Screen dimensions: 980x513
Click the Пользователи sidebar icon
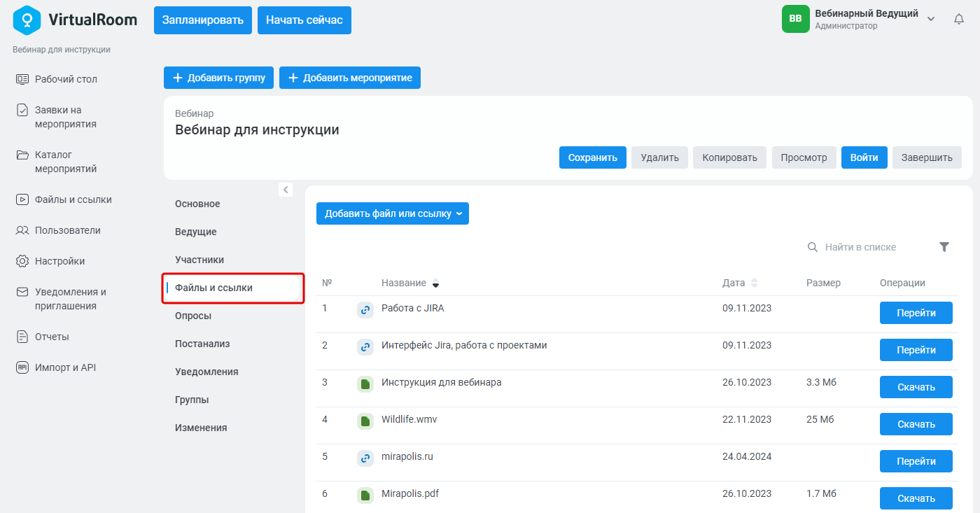tap(22, 230)
